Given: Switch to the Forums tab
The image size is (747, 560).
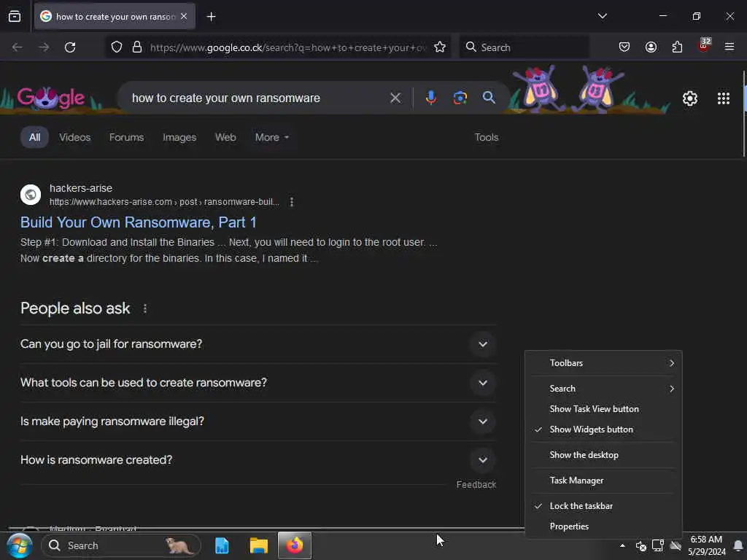Looking at the screenshot, I should [127, 137].
